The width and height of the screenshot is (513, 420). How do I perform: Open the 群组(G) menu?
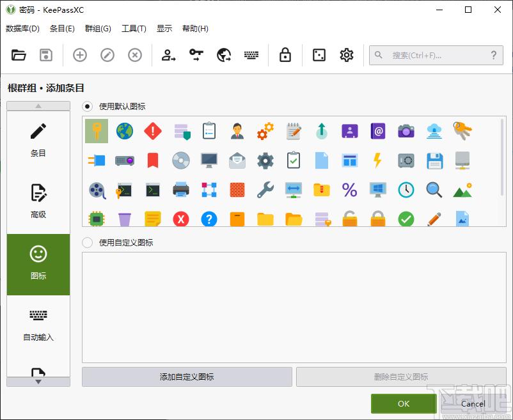98,29
